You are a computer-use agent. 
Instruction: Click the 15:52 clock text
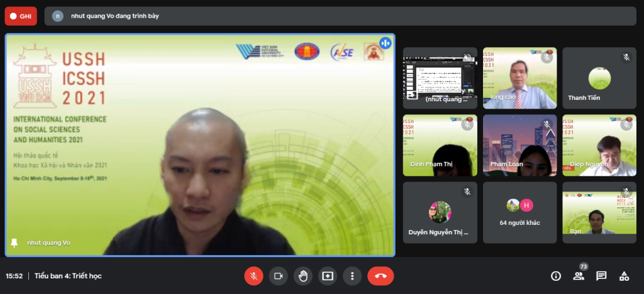pyautogui.click(x=14, y=276)
